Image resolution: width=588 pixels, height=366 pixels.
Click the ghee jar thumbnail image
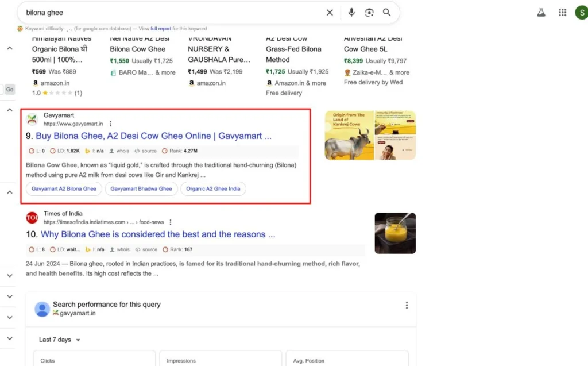click(x=395, y=233)
